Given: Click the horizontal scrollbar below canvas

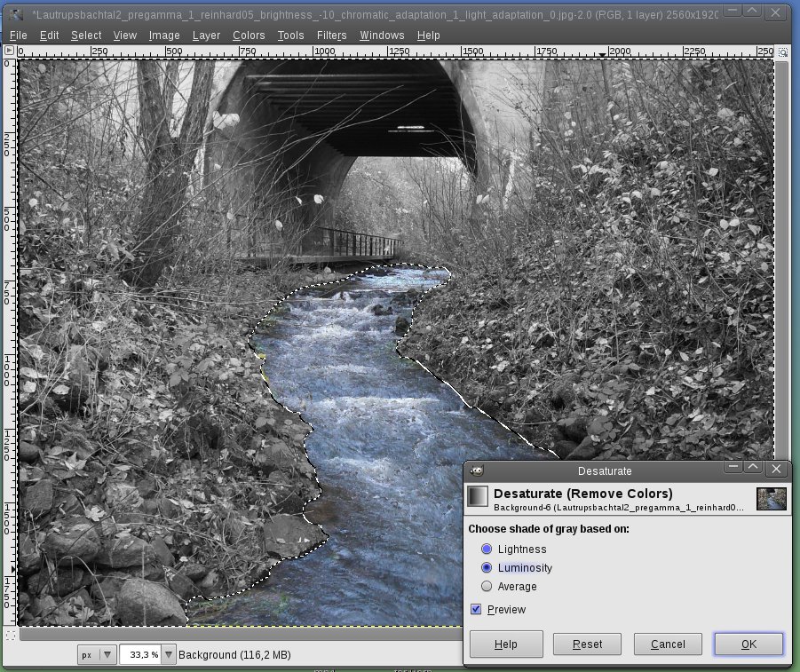Looking at the screenshot, I should coord(240,635).
